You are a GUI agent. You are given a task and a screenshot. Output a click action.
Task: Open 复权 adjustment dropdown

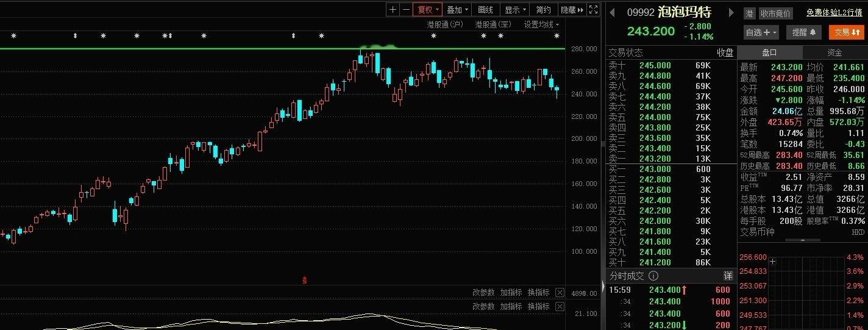(x=427, y=10)
